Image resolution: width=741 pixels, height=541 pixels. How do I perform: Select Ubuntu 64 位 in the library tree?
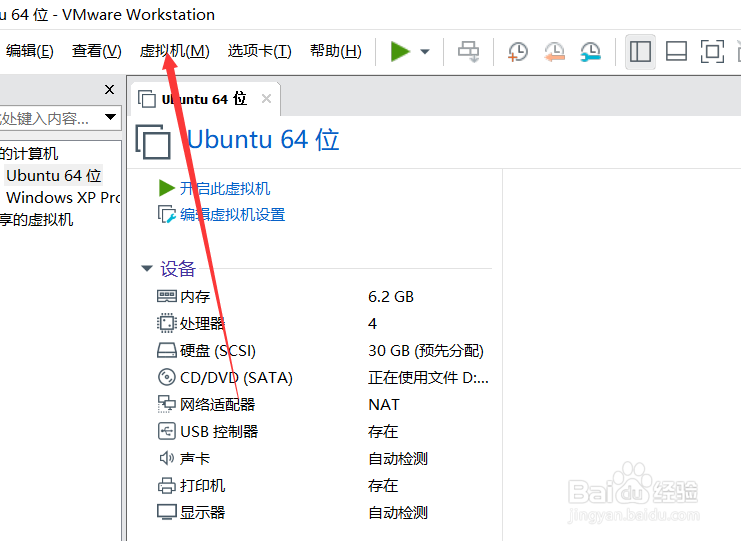53,176
